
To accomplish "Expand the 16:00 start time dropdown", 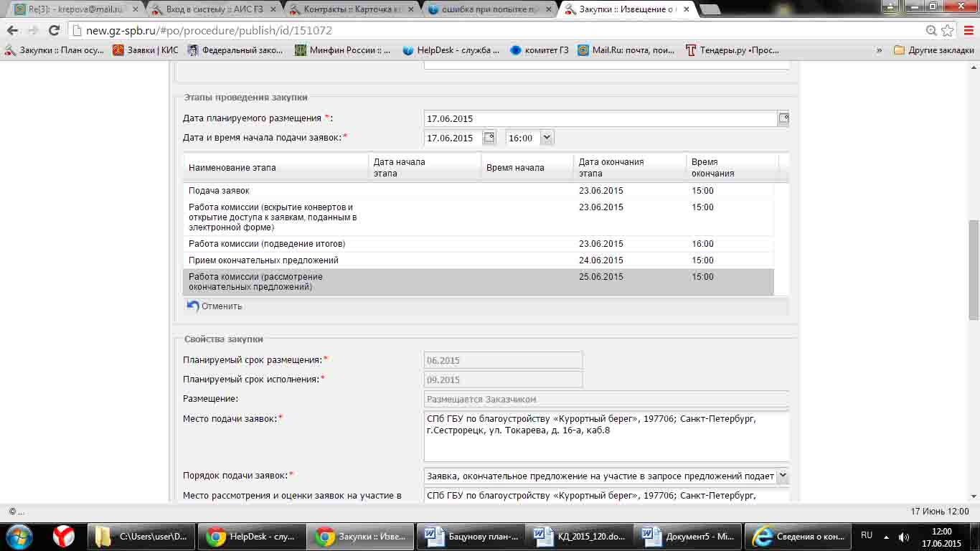I will coord(547,138).
